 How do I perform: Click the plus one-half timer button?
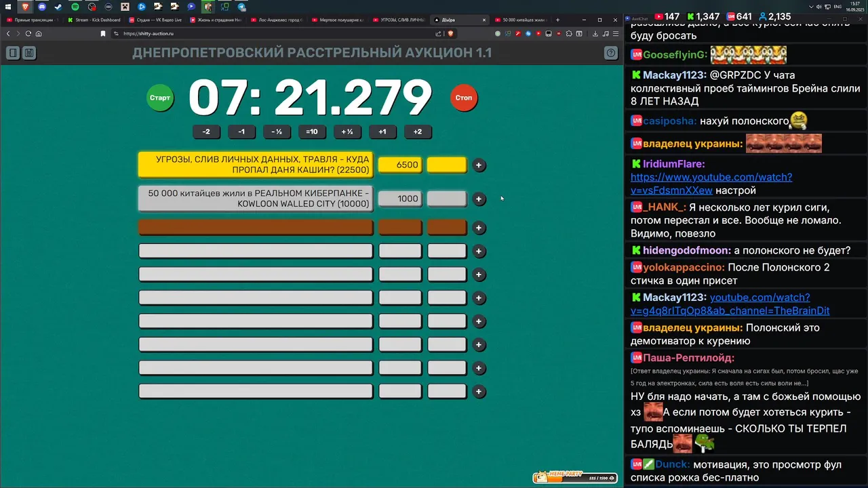point(347,131)
